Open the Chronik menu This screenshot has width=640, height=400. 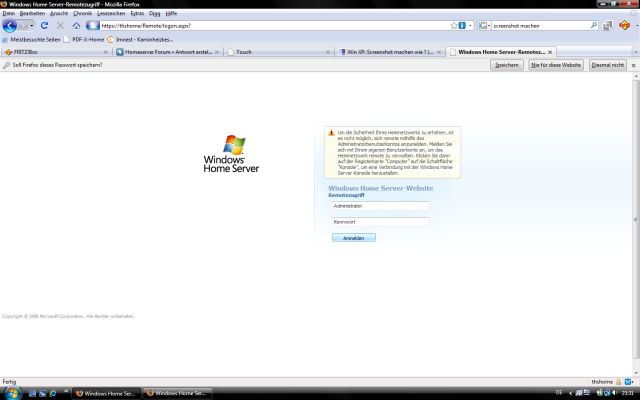coord(82,13)
